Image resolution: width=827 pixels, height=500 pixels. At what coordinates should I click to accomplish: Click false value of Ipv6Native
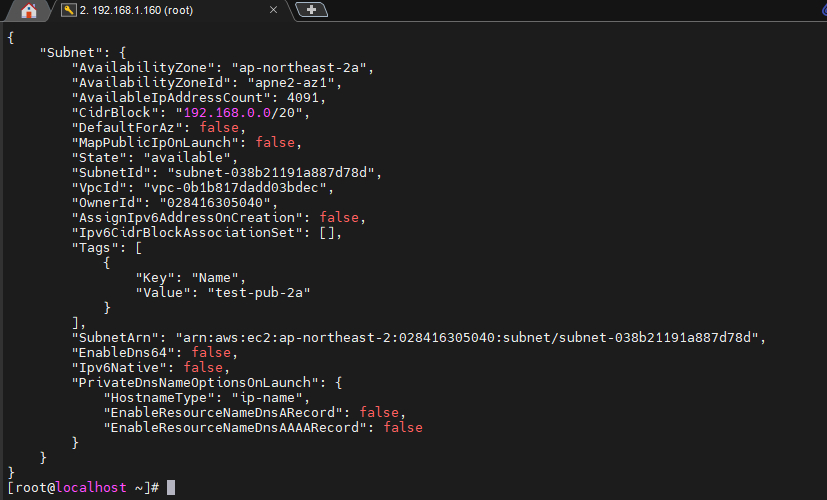(x=203, y=368)
